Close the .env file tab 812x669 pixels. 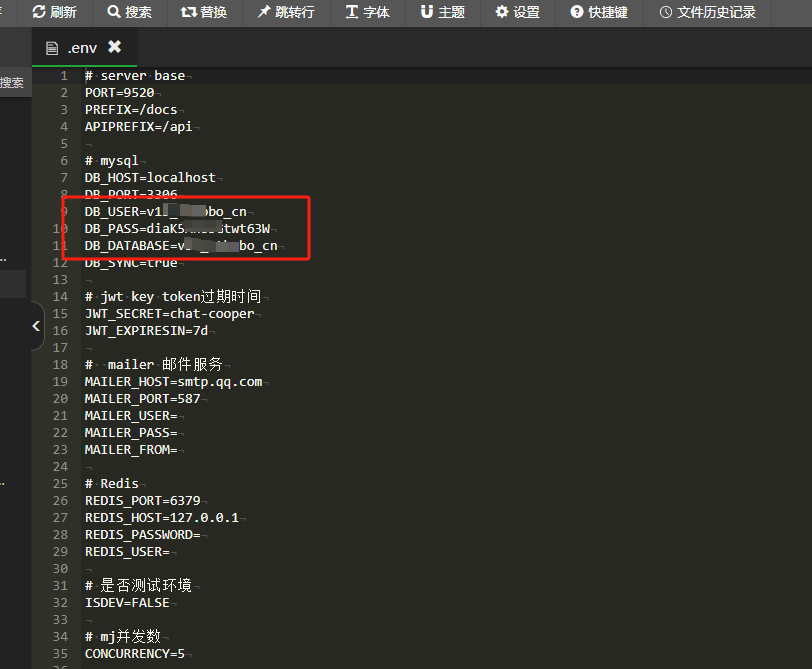[113, 45]
